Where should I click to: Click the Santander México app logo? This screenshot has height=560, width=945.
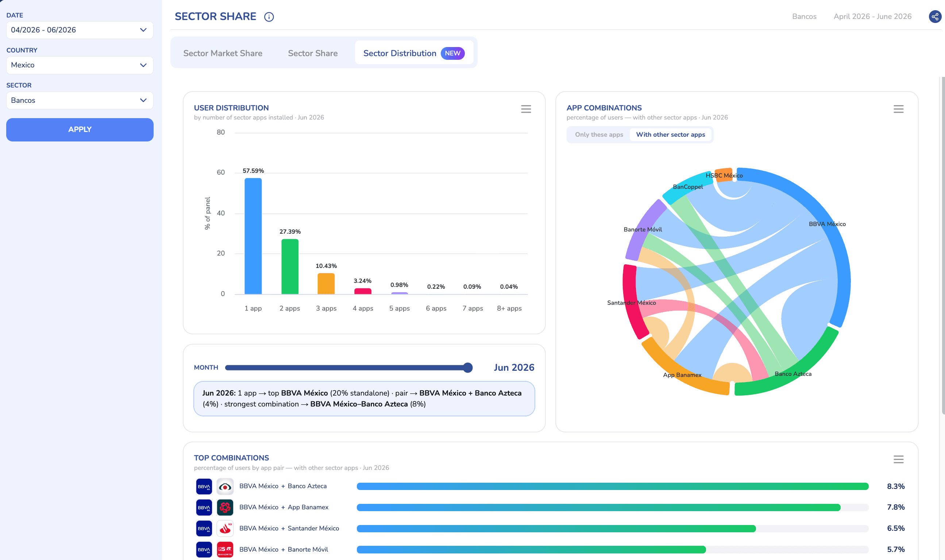tap(225, 529)
